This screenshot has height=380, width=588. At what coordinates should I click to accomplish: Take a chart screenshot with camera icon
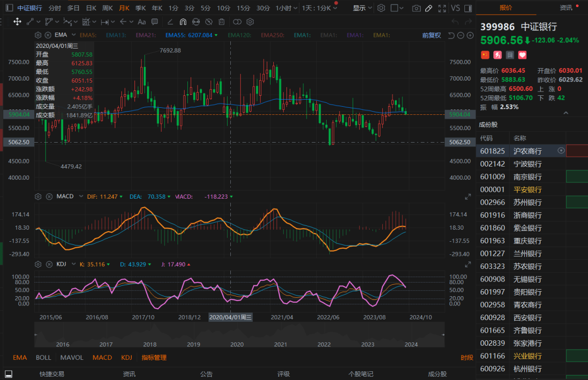coord(416,8)
